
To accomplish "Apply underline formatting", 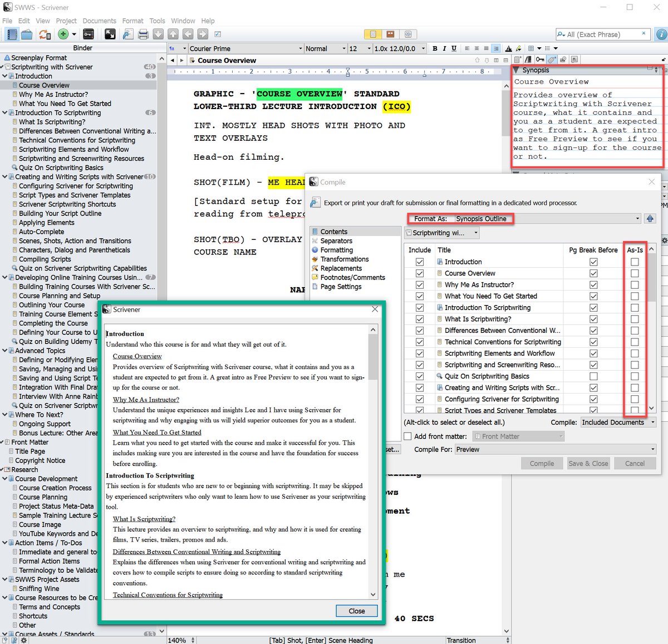I will tap(454, 48).
